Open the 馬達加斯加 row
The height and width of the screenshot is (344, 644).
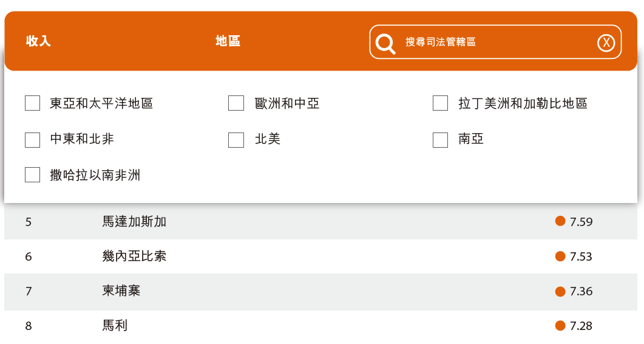click(x=134, y=222)
